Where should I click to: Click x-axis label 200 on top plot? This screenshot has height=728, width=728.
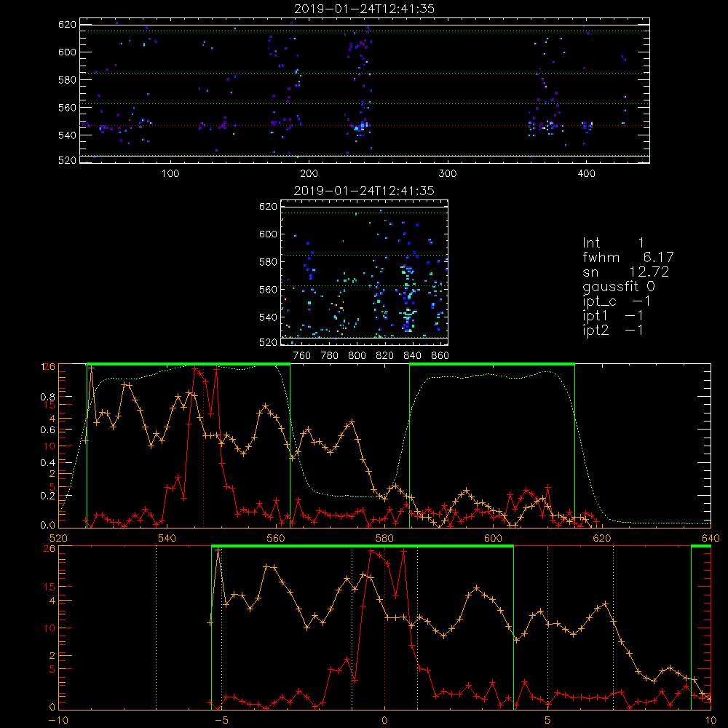[309, 174]
